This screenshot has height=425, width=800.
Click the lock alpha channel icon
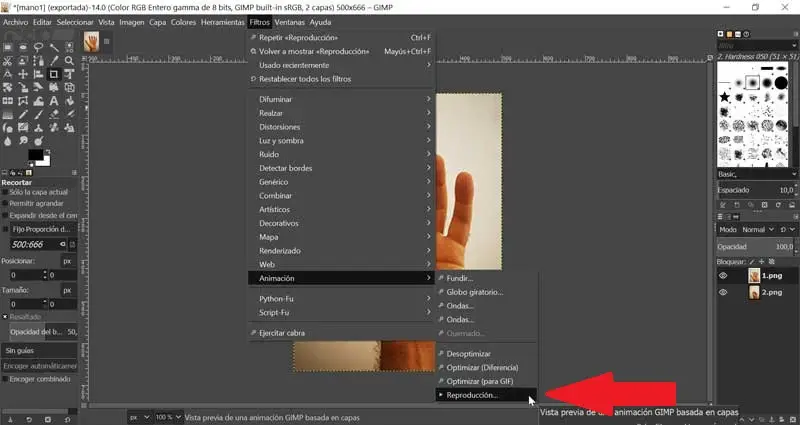[771, 262]
